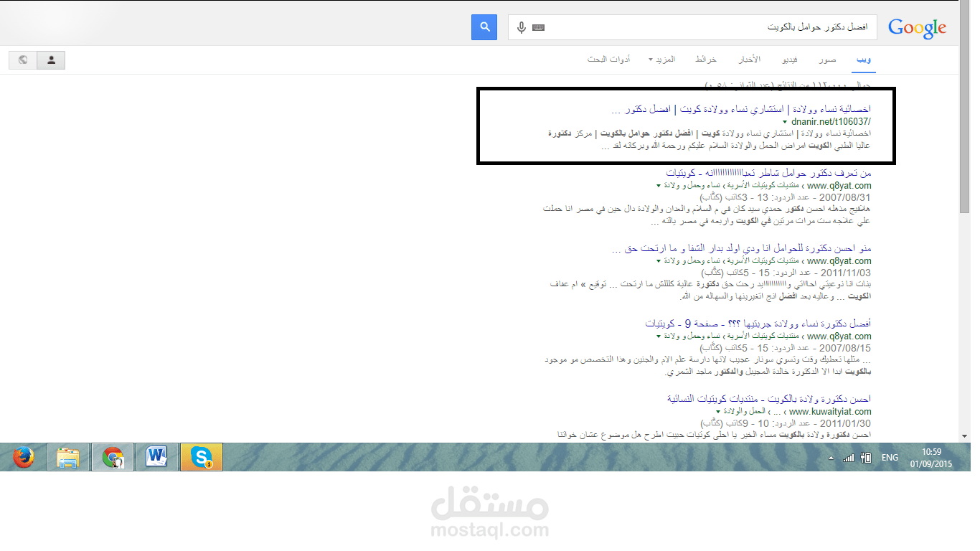Click the blue magnifier search button
The width and height of the screenshot is (980, 551).
pyautogui.click(x=484, y=27)
